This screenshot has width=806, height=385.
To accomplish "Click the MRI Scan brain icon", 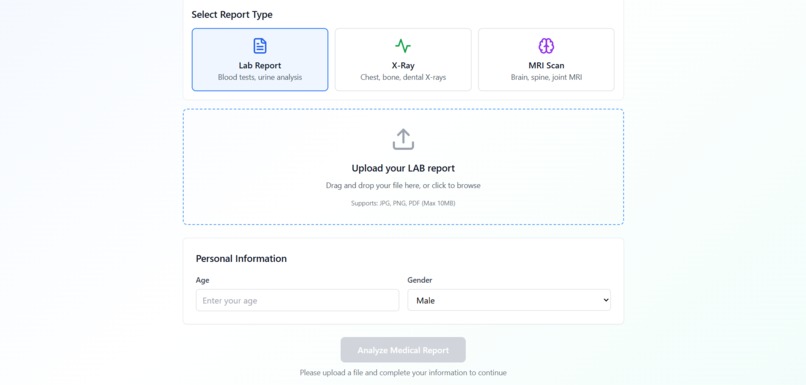I will (546, 46).
